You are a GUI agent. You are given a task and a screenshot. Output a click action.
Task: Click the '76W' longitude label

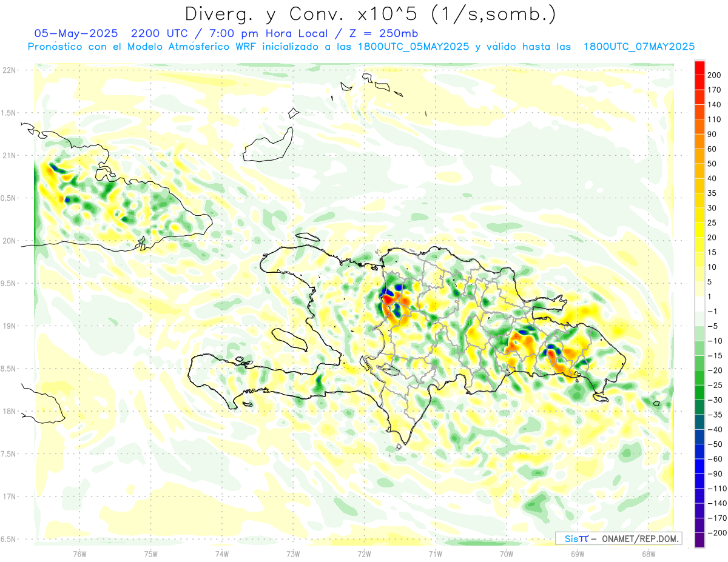[79, 554]
